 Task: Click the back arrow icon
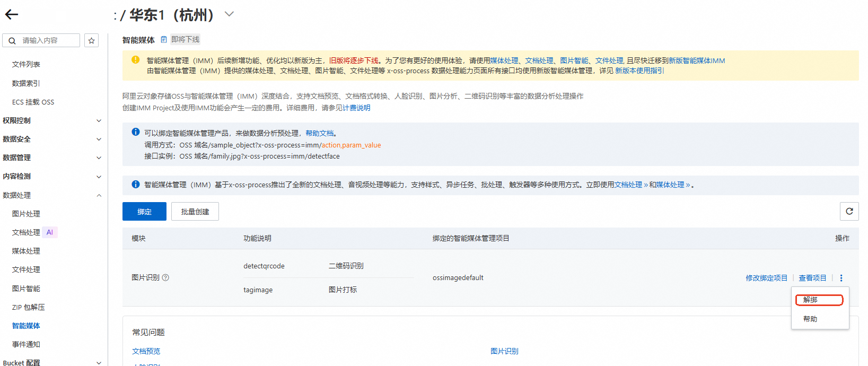(x=12, y=15)
